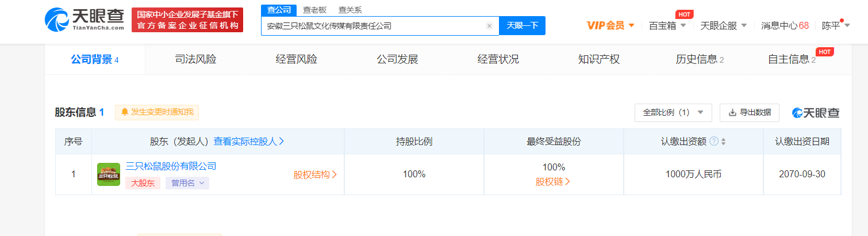Expand the 百宝箱 menu
Viewport: 868px width, 236px height.
[x=667, y=25]
